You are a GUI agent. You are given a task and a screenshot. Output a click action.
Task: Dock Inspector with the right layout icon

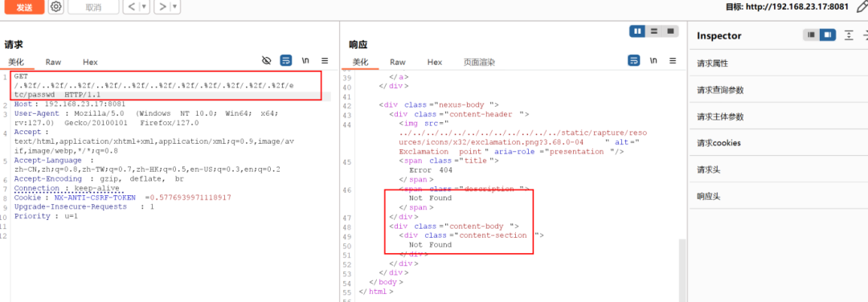click(828, 35)
